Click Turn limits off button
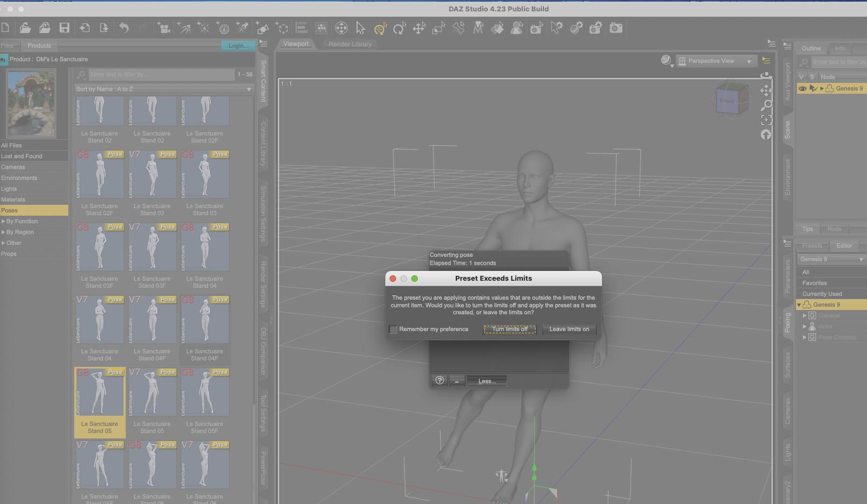This screenshot has width=867, height=504. [510, 329]
